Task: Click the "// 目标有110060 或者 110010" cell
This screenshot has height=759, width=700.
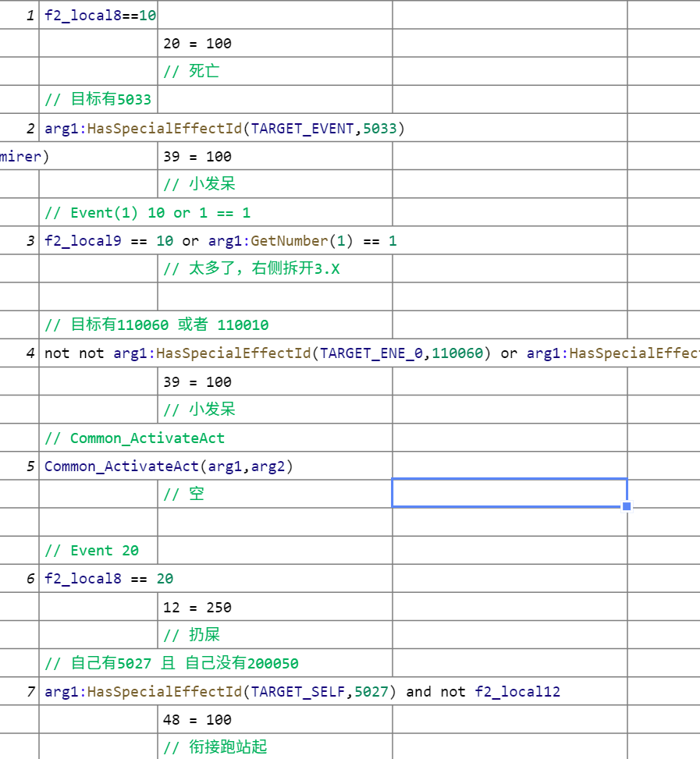Action: pos(156,325)
